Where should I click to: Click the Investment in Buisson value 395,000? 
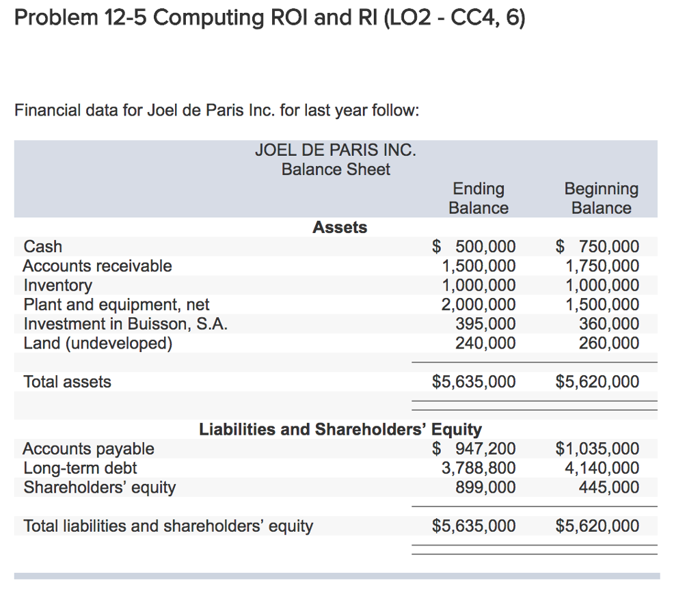(x=485, y=324)
